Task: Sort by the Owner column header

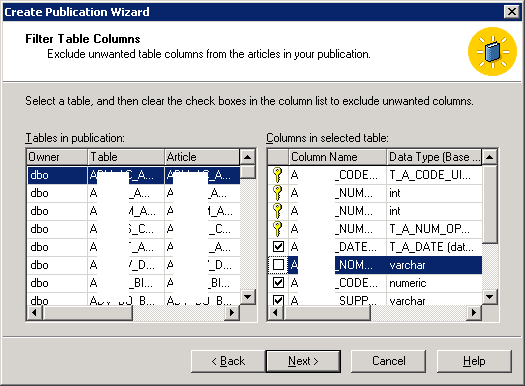Action: tap(57, 157)
